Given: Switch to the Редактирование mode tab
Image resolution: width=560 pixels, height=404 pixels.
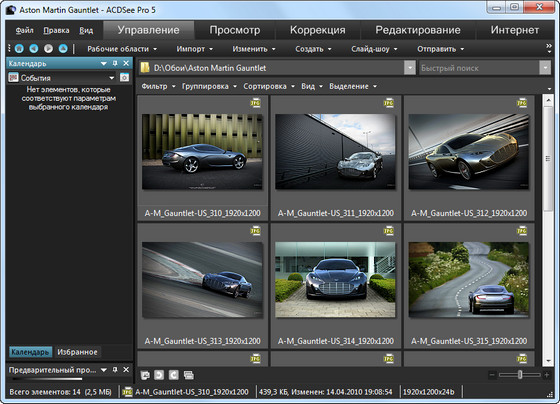Looking at the screenshot, I should (x=418, y=30).
